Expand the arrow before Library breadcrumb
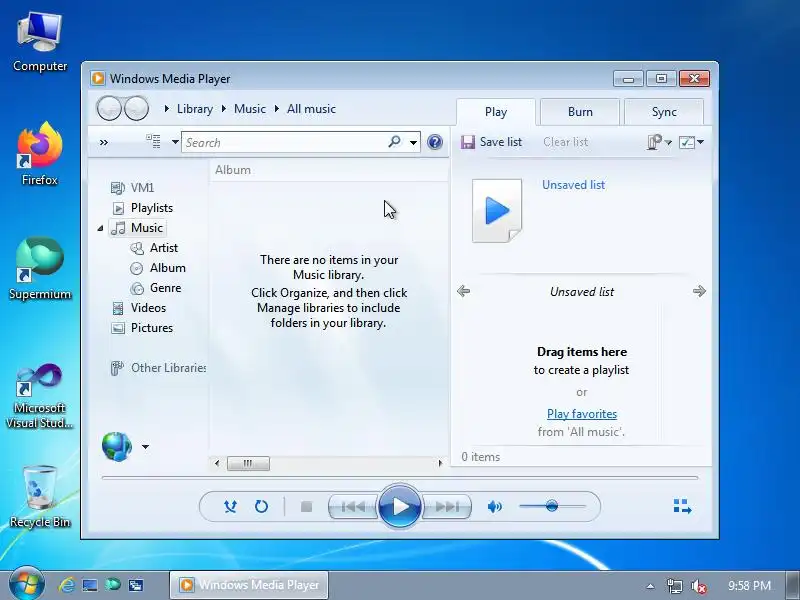 click(167, 109)
